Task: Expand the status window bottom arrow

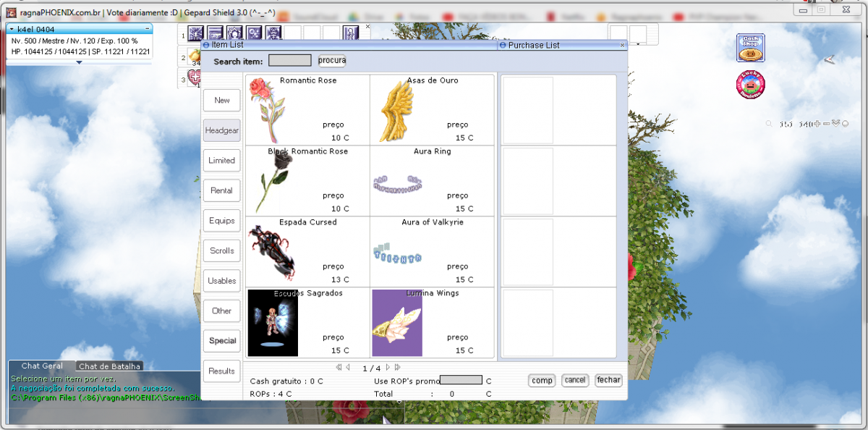Action: pyautogui.click(x=79, y=62)
